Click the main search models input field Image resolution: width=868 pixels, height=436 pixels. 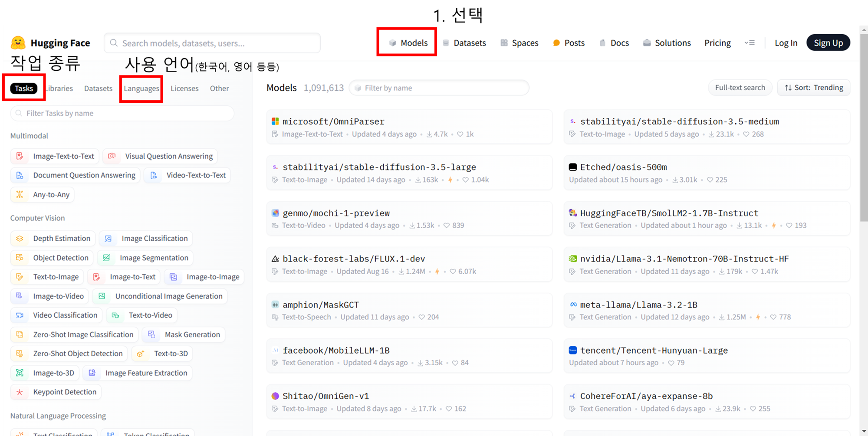[212, 43]
